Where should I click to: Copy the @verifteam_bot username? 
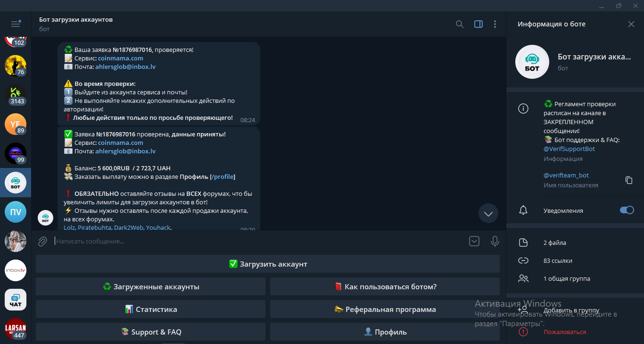coord(628,180)
